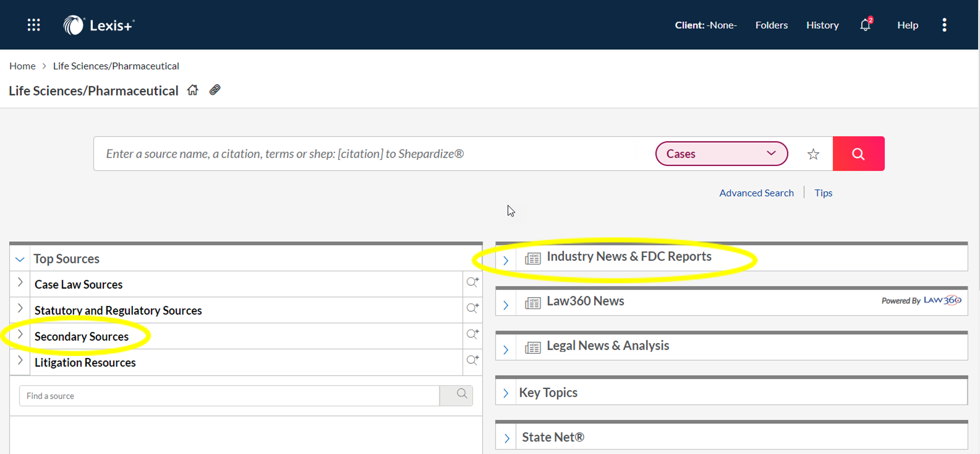Click the Find a source field

(230, 395)
